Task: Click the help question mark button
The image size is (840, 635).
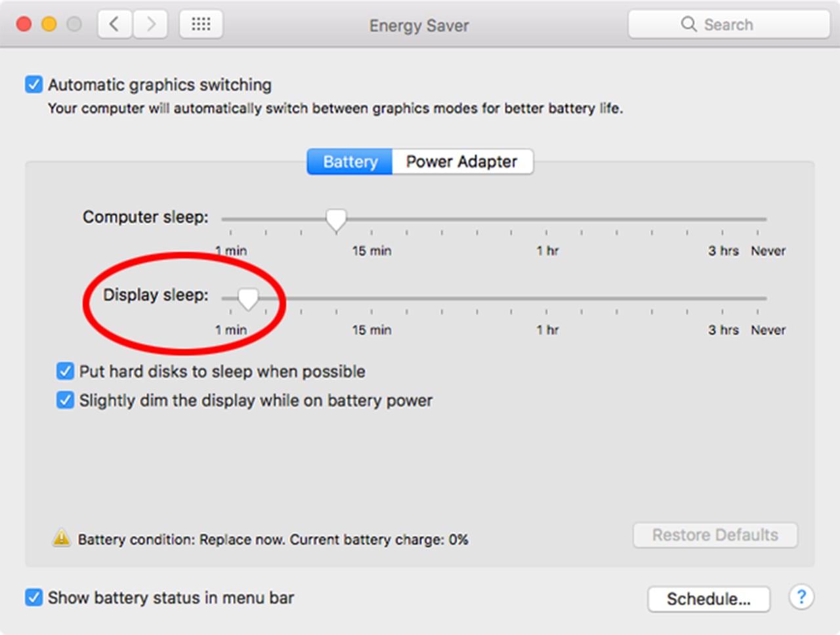Action: 801,597
